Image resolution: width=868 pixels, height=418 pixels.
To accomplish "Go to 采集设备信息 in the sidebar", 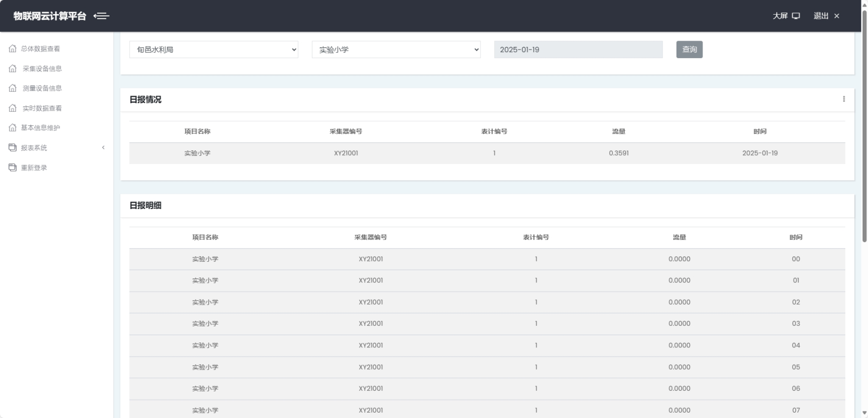I will pos(42,68).
